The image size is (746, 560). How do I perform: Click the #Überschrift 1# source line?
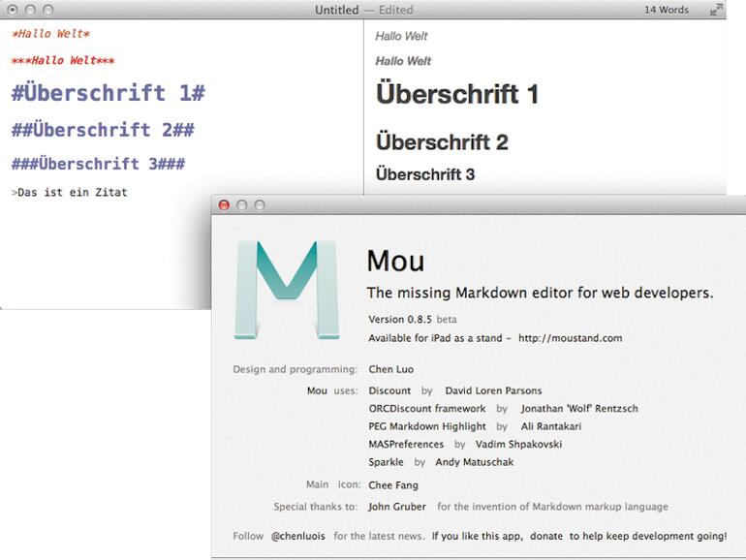click(108, 92)
